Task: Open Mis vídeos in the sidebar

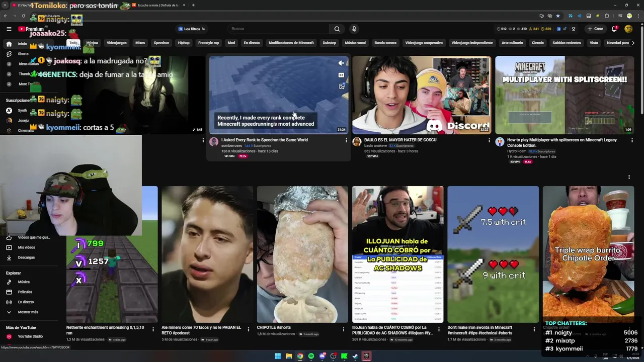Action: (26, 247)
